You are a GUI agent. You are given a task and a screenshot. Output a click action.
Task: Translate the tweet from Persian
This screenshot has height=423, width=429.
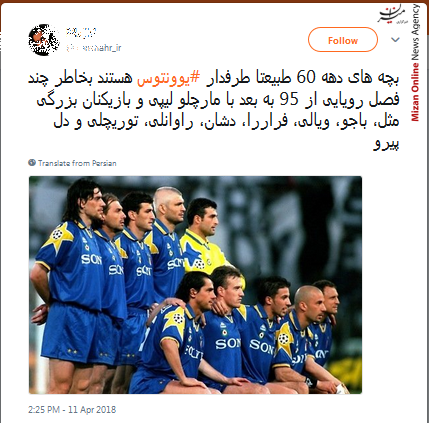click(77, 163)
